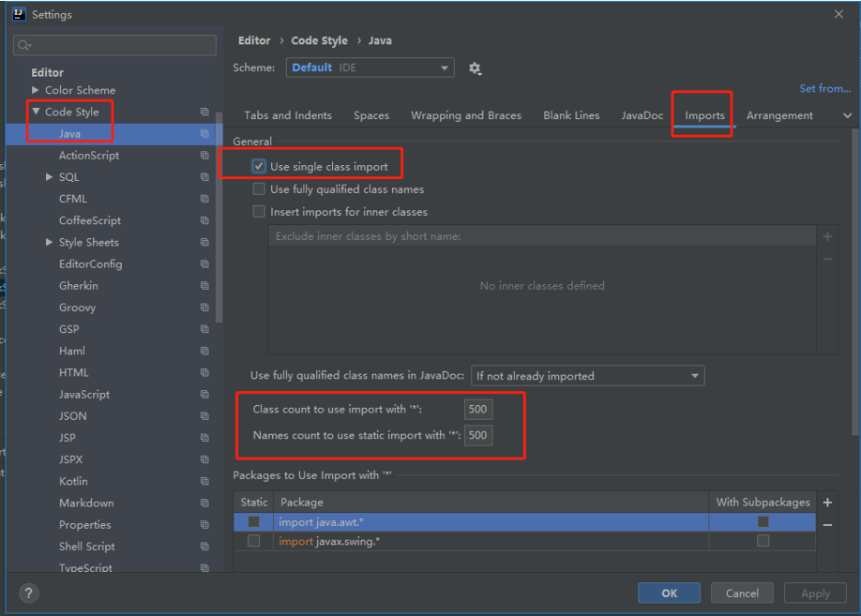Click the copy icon beside GSP
This screenshot has height=616, width=861.
[204, 329]
